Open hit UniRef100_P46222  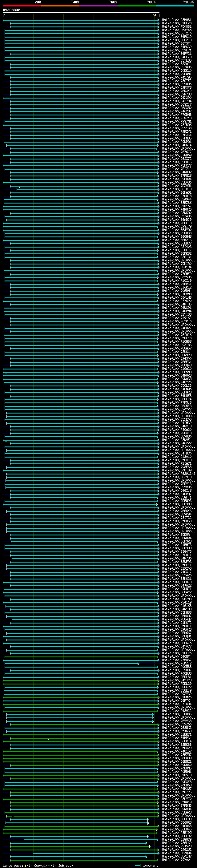(176, 443)
